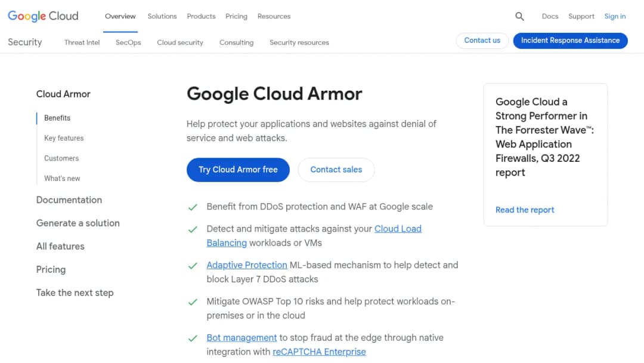This screenshot has height=363, width=644.
Task: Open the Products menu
Action: point(202,17)
